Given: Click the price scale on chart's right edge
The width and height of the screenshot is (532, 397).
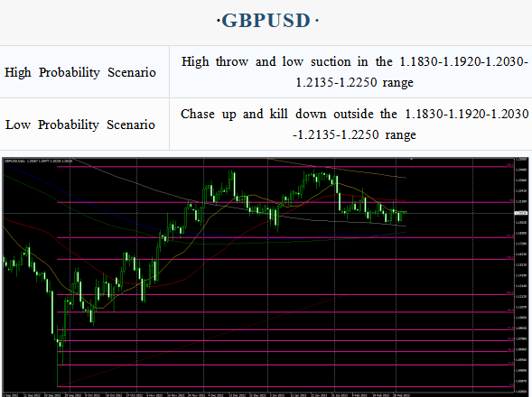Looking at the screenshot, I should pyautogui.click(x=521, y=275).
